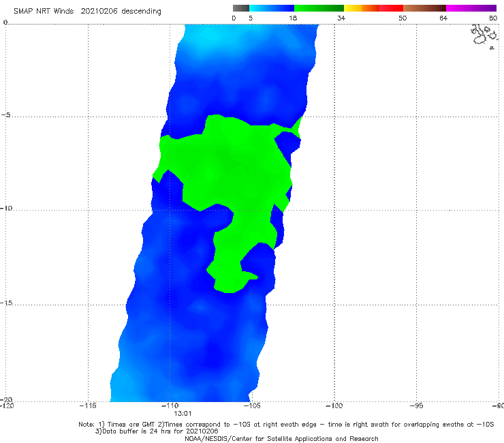Viewport: 504px width, 443px height.
Task: Click the red segment of the color bar
Action: click(391, 8)
